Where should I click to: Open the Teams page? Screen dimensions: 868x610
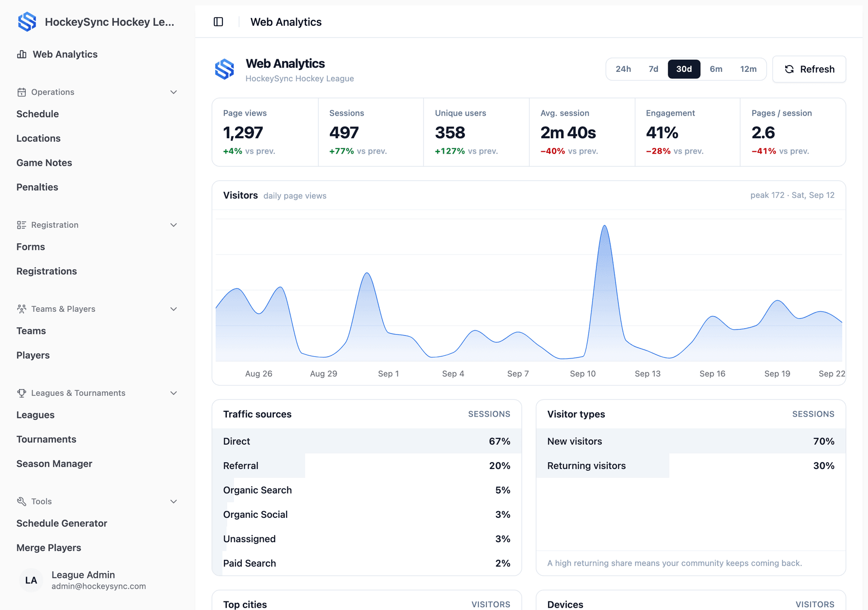pos(31,331)
